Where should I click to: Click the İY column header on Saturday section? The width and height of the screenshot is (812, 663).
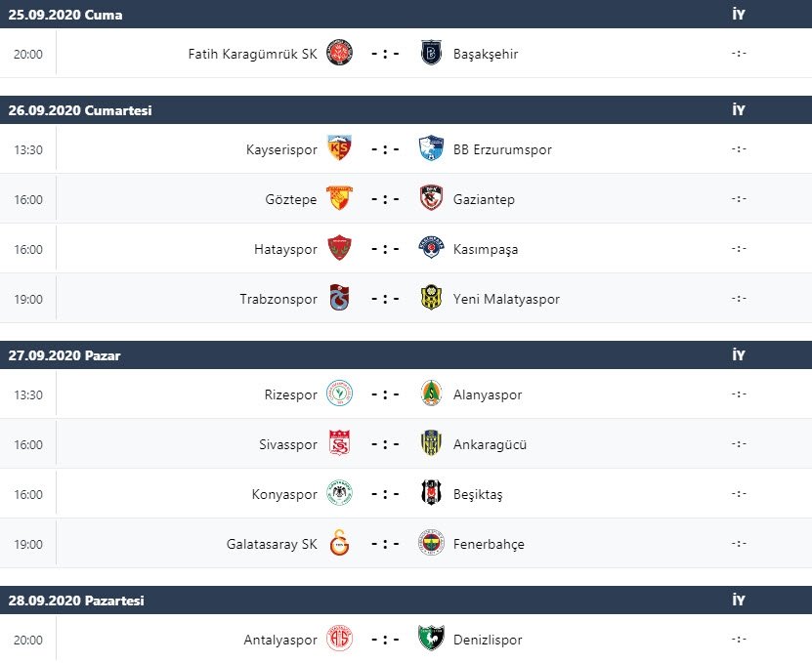click(740, 110)
